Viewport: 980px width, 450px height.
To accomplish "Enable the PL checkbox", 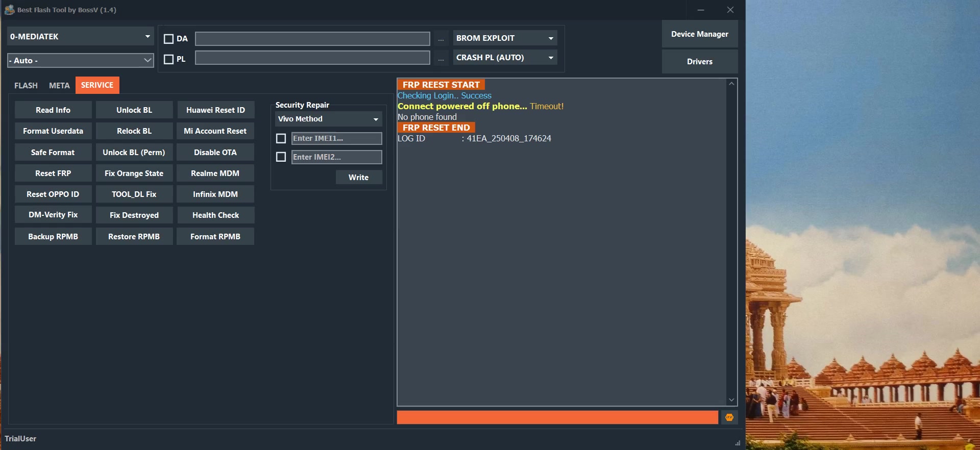I will (168, 59).
